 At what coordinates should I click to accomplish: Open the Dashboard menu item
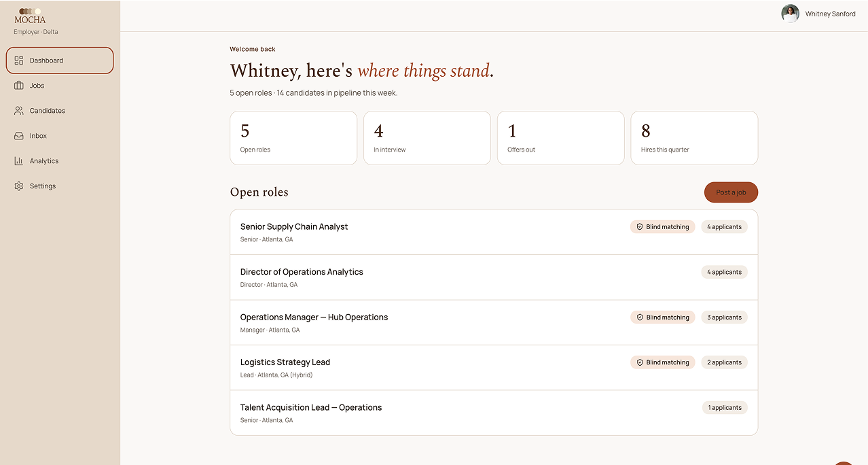60,61
